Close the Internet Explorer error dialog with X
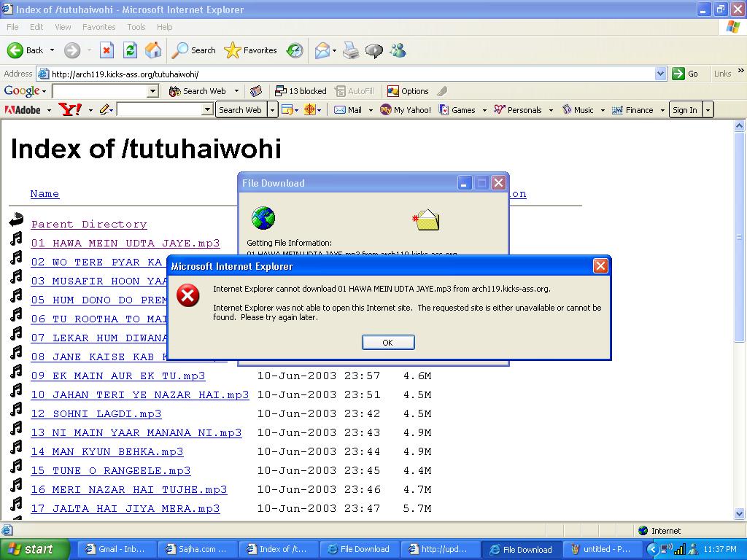747x560 pixels. [600, 266]
